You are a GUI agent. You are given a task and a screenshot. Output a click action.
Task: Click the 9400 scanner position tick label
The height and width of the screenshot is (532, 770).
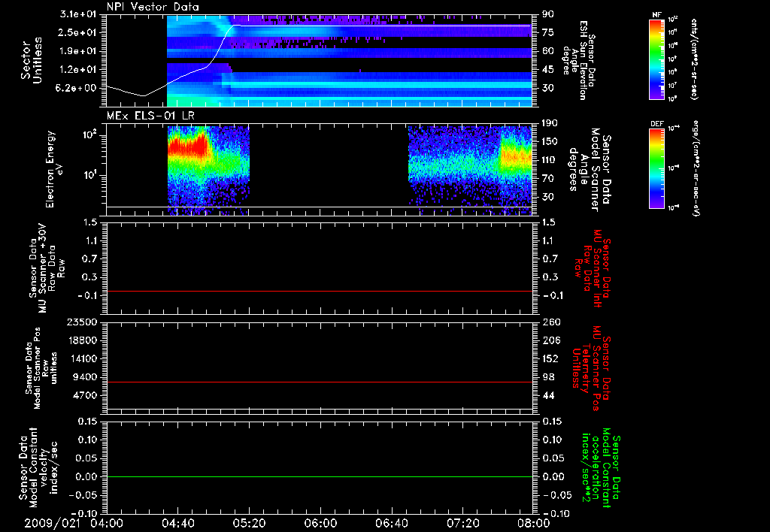coord(85,377)
